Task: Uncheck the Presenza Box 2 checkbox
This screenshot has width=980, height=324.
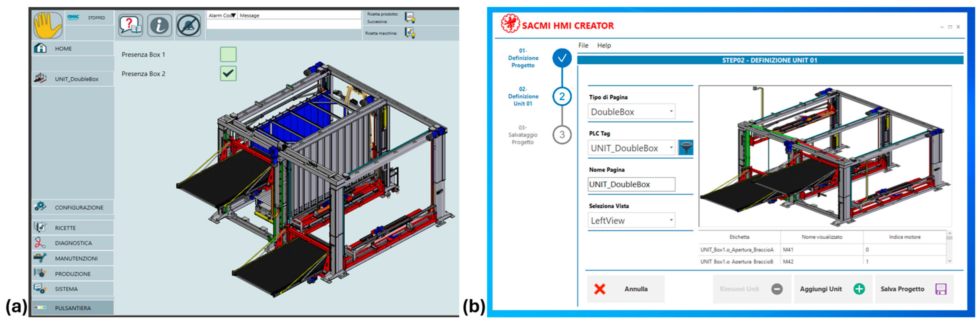Action: click(x=228, y=73)
